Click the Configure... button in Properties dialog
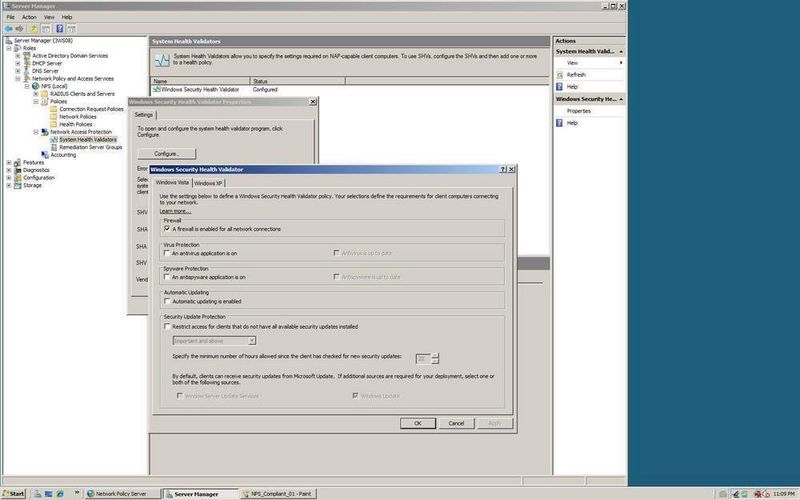This screenshot has width=800, height=500. coord(167,154)
